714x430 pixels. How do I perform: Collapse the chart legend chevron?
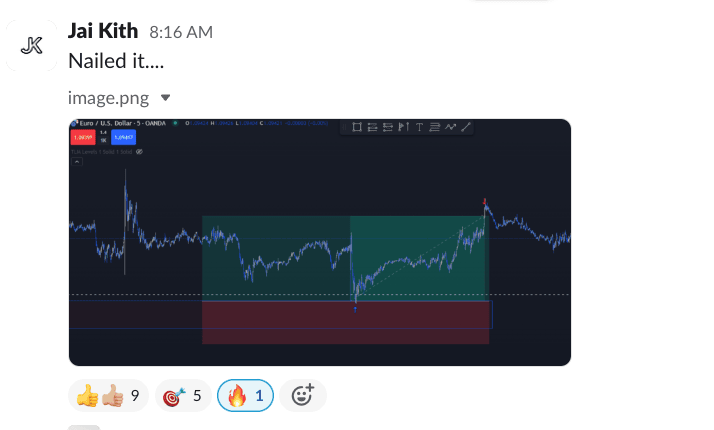point(76,161)
